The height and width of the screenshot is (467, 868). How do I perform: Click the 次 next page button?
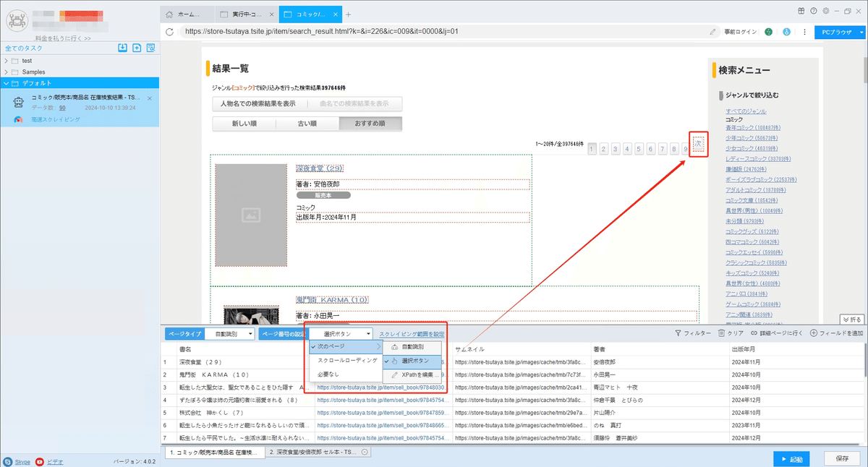[698, 144]
